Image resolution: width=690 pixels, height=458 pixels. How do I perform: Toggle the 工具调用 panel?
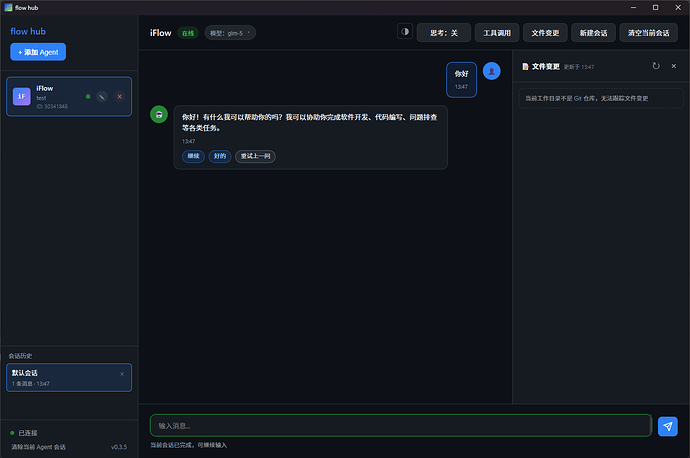[x=497, y=32]
